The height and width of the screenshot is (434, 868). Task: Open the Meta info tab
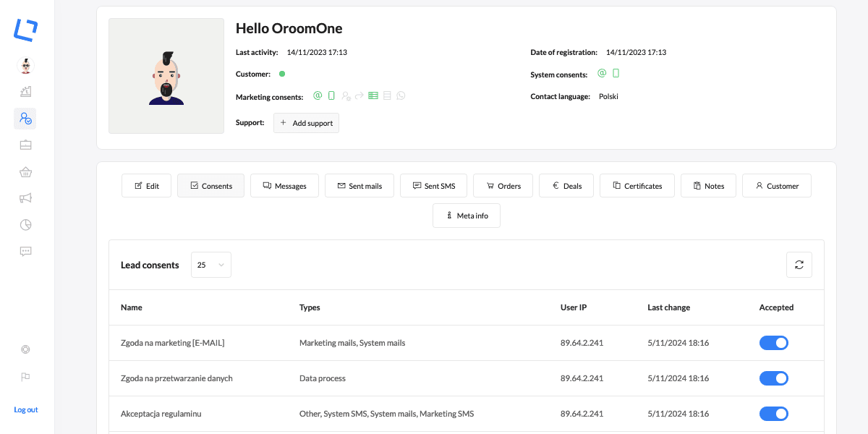click(466, 216)
